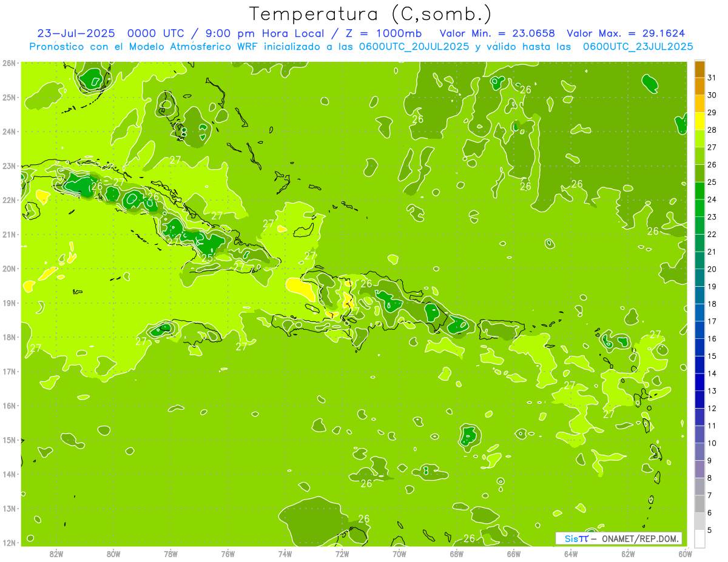This screenshot has width=728, height=562.
Task: Select valid-until time '0600UTC_23JUL2025'
Action: [638, 47]
